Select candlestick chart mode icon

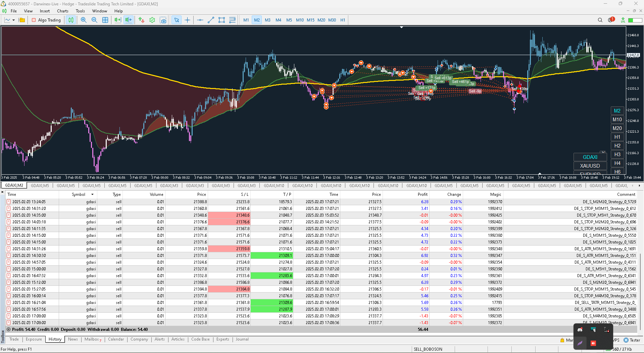(x=71, y=20)
